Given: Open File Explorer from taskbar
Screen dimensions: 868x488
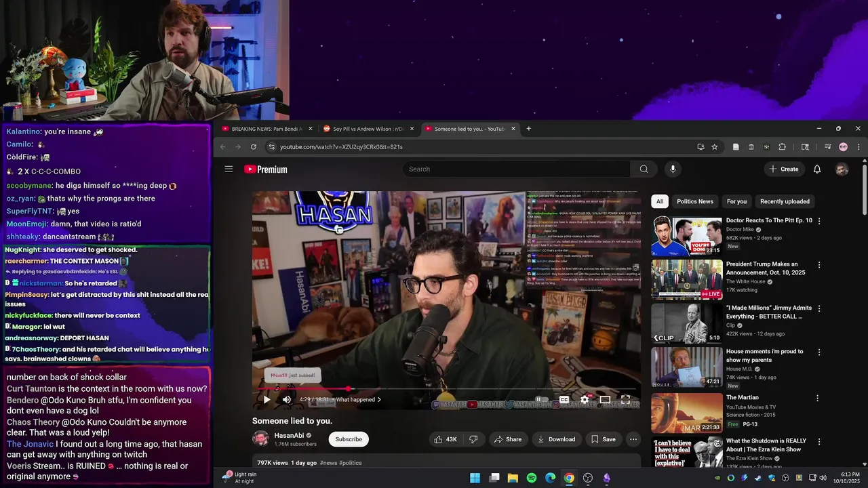Looking at the screenshot, I should (513, 478).
